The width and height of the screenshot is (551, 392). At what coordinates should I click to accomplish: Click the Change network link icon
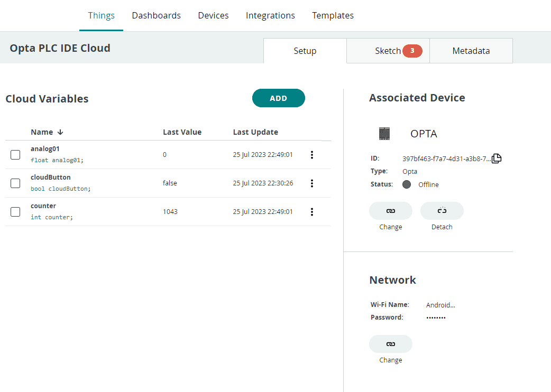pos(390,344)
